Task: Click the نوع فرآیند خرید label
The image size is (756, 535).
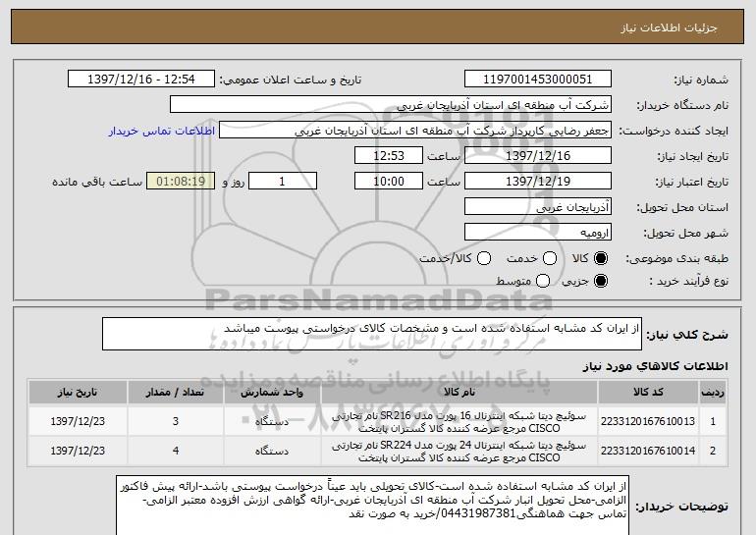Action: click(688, 282)
